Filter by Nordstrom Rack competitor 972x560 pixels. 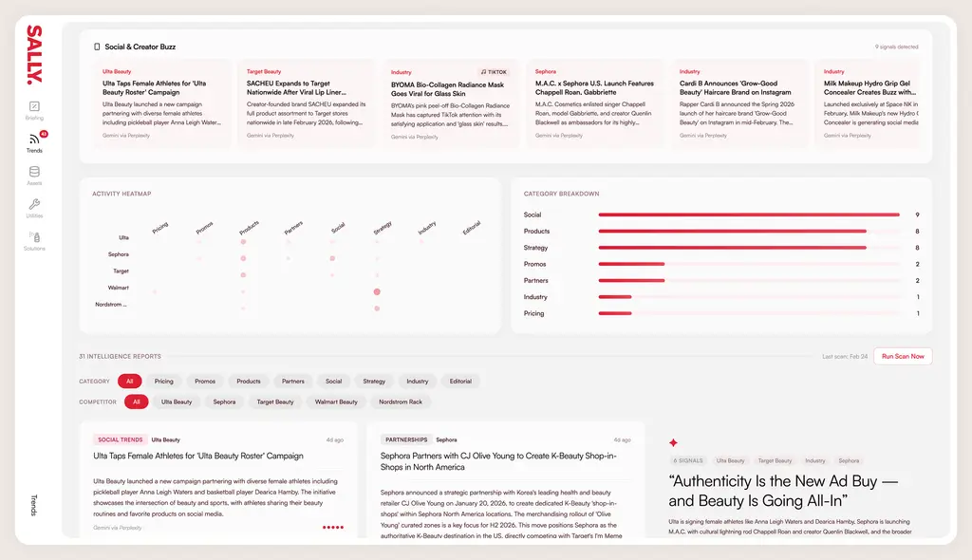coord(401,401)
